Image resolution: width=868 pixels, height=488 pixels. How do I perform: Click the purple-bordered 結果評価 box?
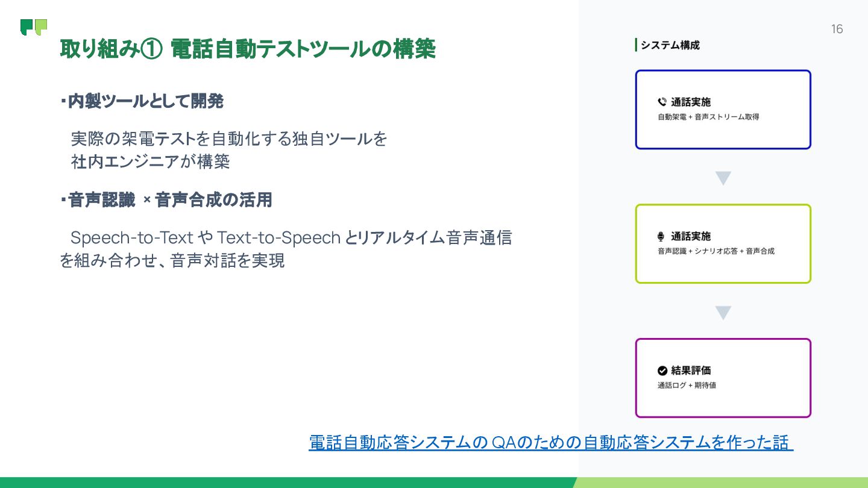(723, 378)
